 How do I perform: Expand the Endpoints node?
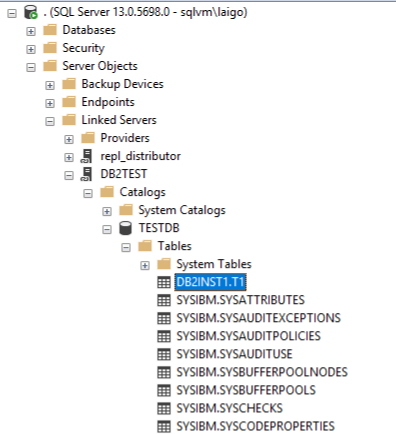point(50,103)
